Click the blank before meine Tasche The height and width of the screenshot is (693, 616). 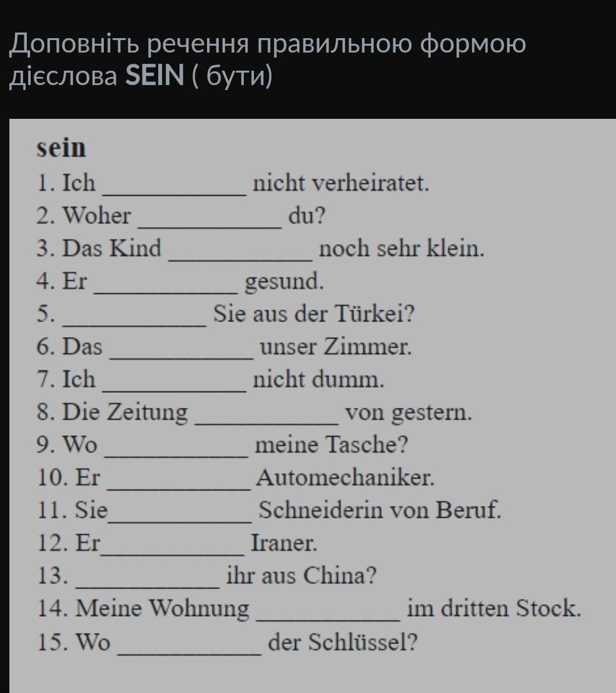tap(176, 452)
